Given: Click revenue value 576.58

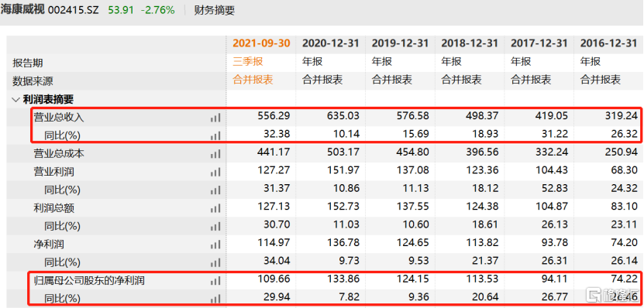Looking at the screenshot, I should point(413,116).
